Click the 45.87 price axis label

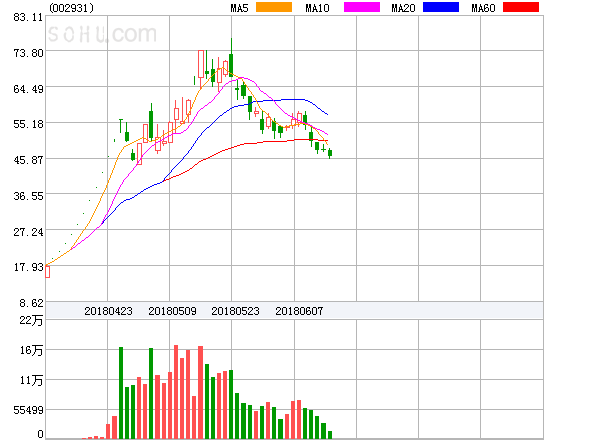28,160
